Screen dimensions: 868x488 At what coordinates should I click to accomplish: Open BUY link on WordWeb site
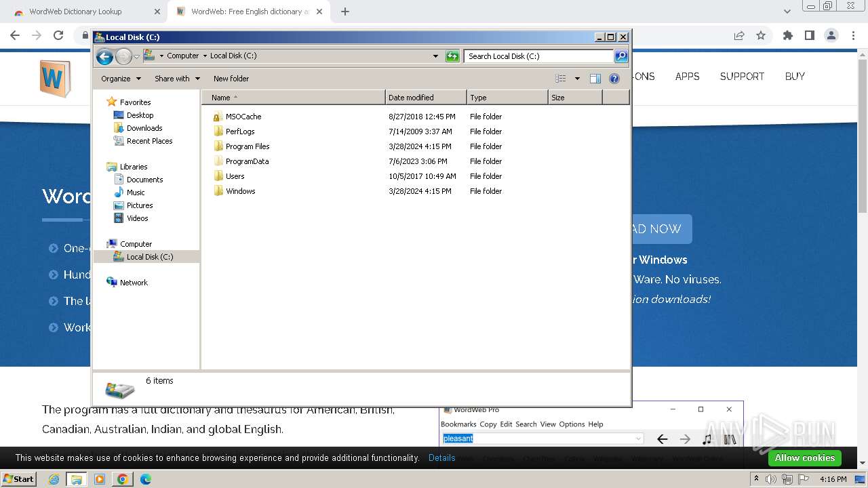(x=795, y=77)
